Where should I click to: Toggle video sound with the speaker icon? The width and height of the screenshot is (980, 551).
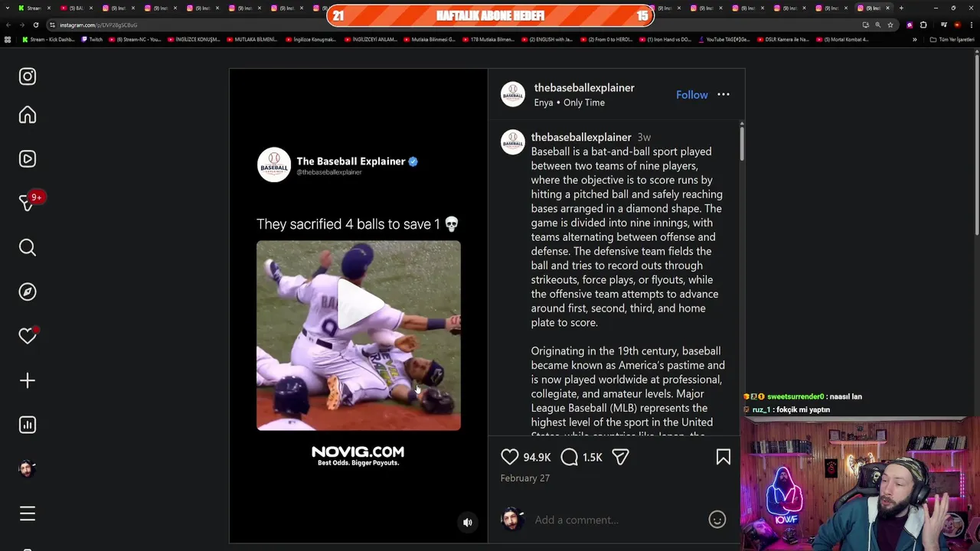click(468, 523)
